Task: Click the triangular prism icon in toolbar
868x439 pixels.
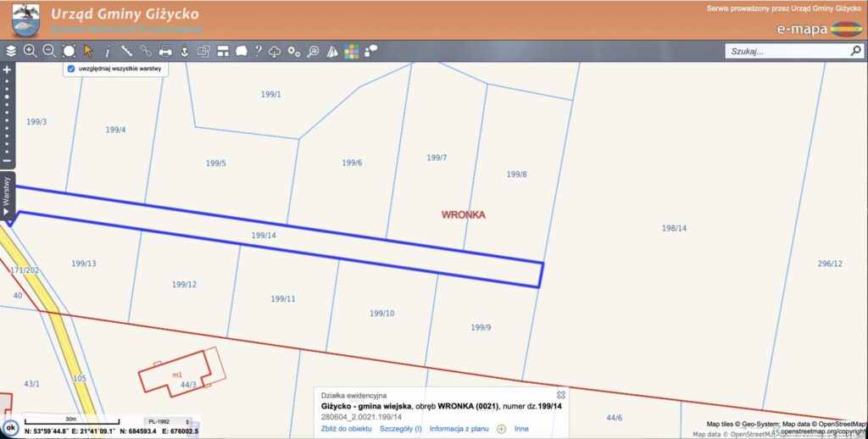Action: (x=332, y=52)
